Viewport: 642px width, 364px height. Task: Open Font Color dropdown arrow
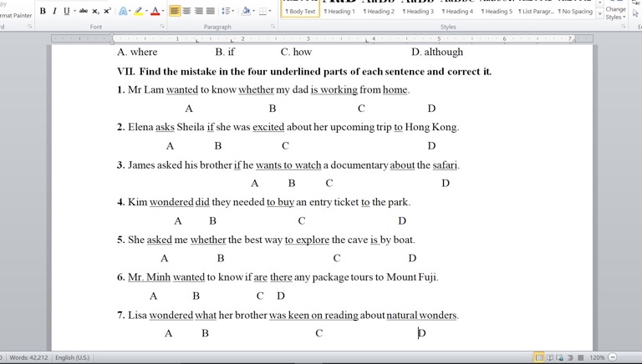tap(163, 11)
